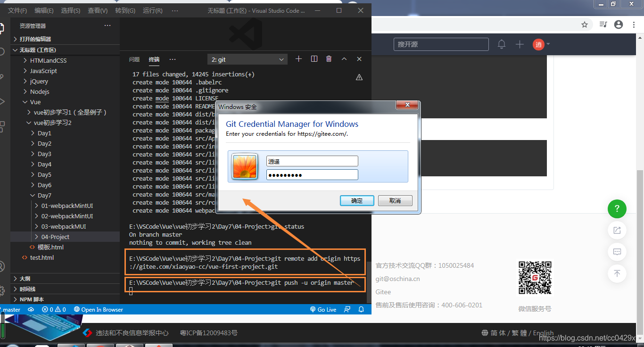Click 取消 in credential dialog
Screen dimensions: 644x347
395,201
